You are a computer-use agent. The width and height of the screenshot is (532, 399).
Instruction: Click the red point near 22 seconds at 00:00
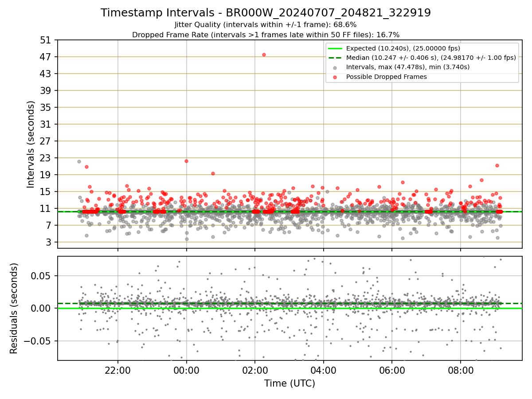pos(186,161)
